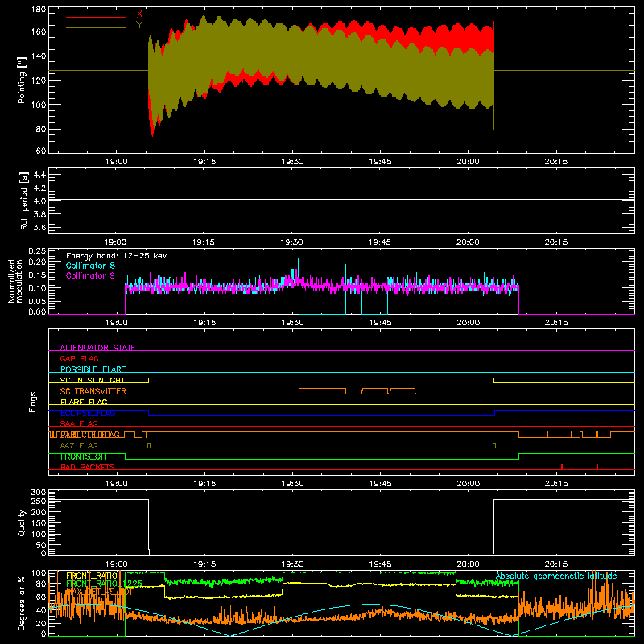
Task: Click the 20:00 label under the Quality plot
Action: click(x=468, y=564)
